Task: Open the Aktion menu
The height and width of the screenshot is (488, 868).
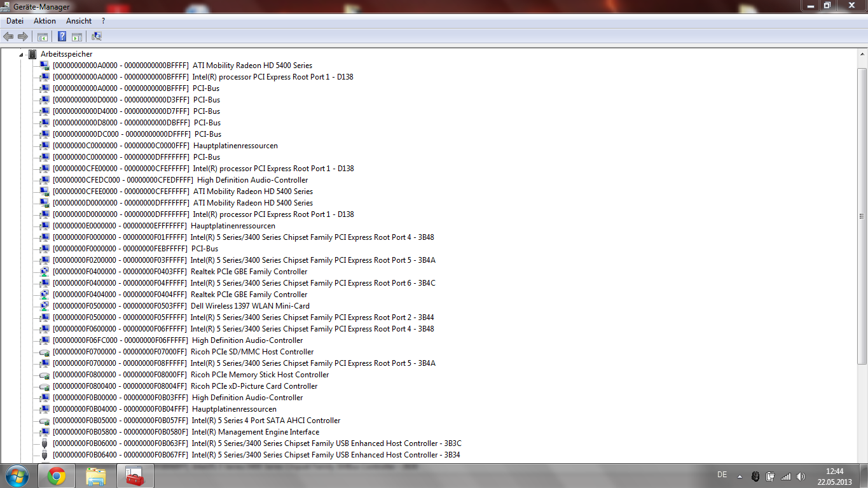Action: (x=45, y=21)
